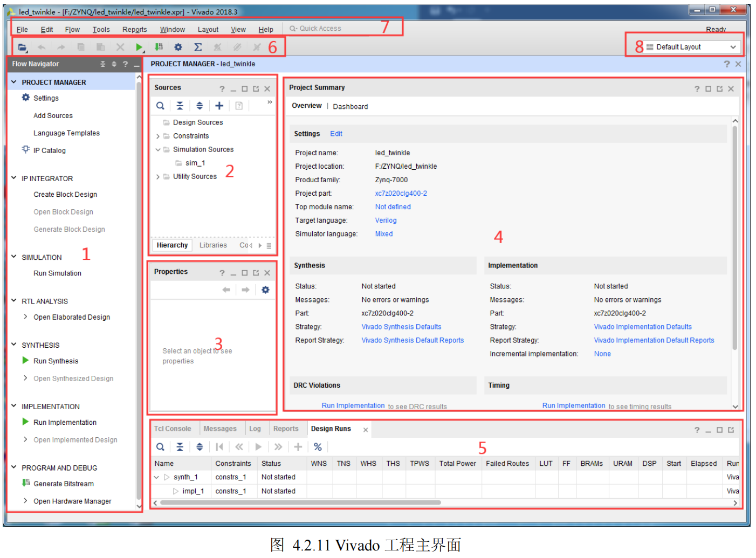This screenshot has height=558, width=756.
Task: Collapse IP INTEGRATOR section
Action: (x=14, y=178)
